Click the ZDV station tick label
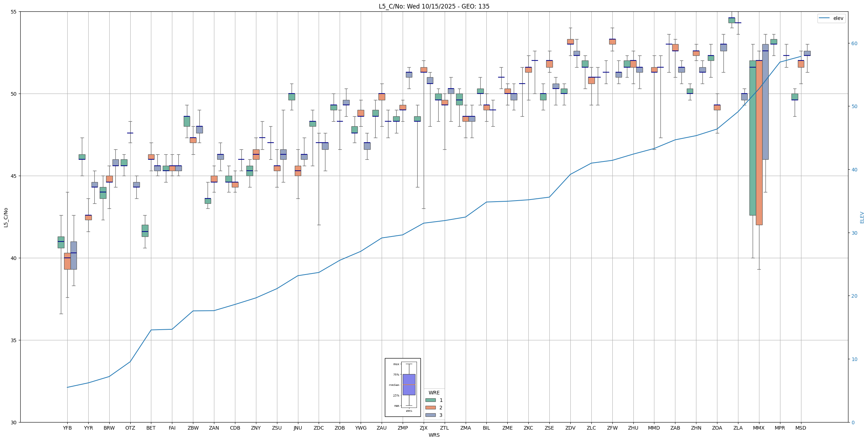The image size is (868, 441). [570, 428]
